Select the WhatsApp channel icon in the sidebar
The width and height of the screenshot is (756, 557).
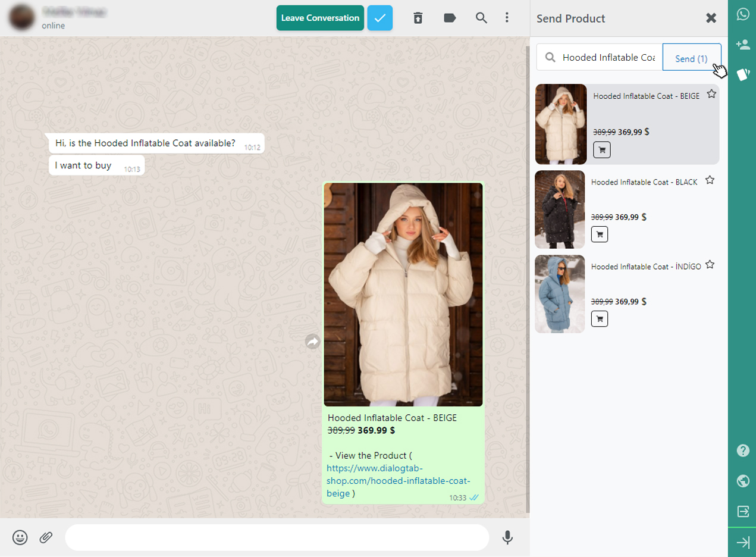pyautogui.click(x=742, y=14)
